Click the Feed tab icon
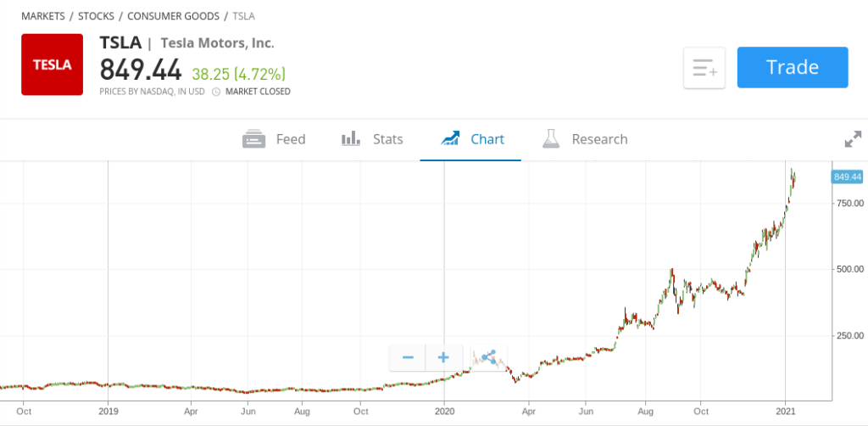 coord(253,139)
